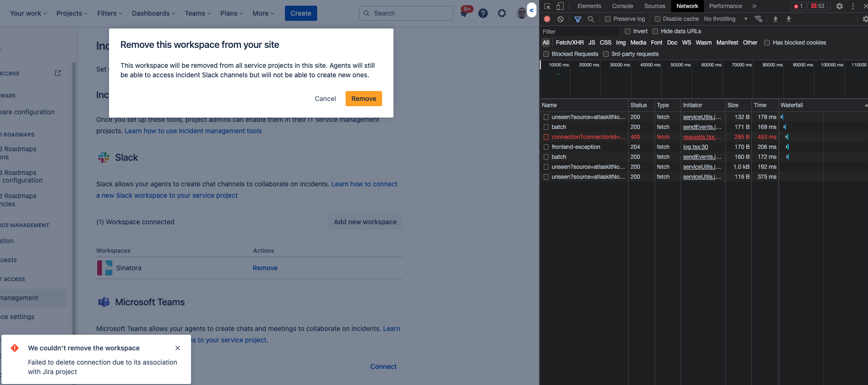Open the 53 issues badge

click(818, 6)
